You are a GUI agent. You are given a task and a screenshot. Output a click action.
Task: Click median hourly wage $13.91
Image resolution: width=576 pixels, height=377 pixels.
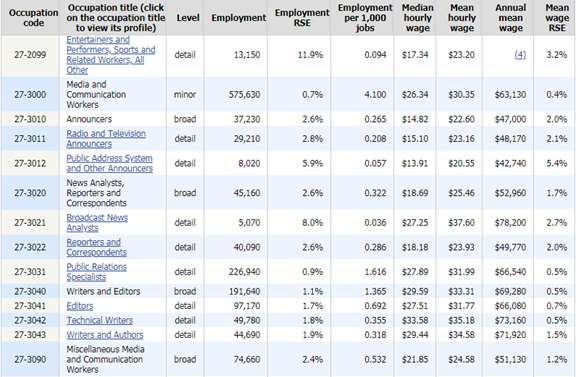[415, 164]
